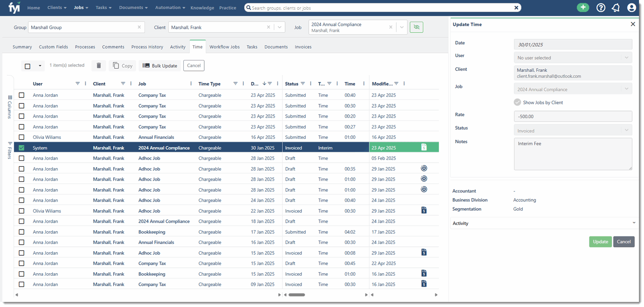This screenshot has width=644, height=307.
Task: Check the Company Tax 09 Jan row checkbox
Action: (22, 284)
